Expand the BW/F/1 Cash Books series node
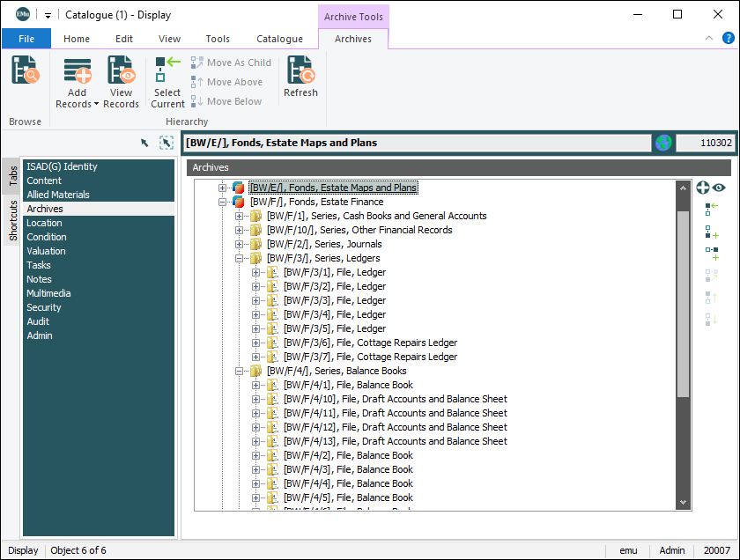The width and height of the screenshot is (740, 560). (x=240, y=216)
